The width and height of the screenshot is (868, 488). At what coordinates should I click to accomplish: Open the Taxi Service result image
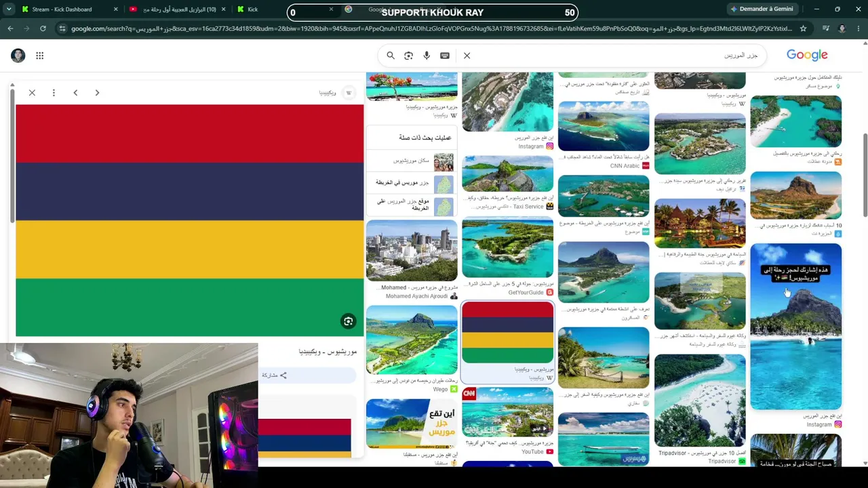[x=508, y=174]
